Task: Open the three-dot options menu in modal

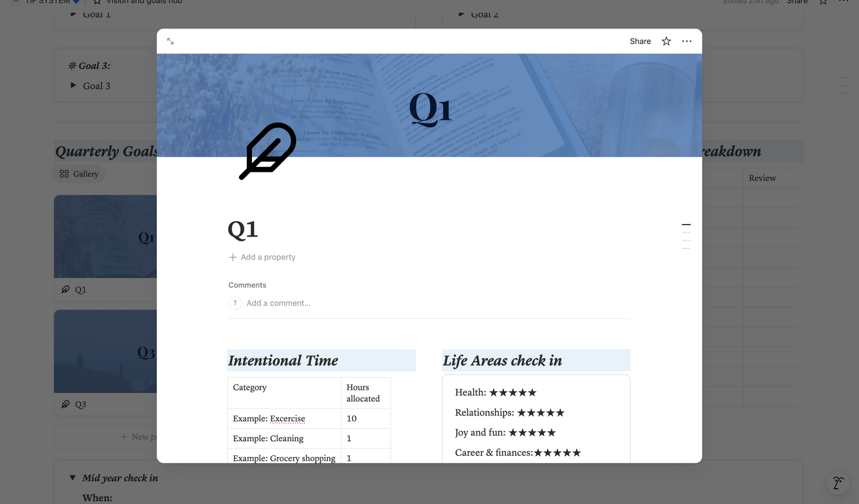Action: click(687, 42)
